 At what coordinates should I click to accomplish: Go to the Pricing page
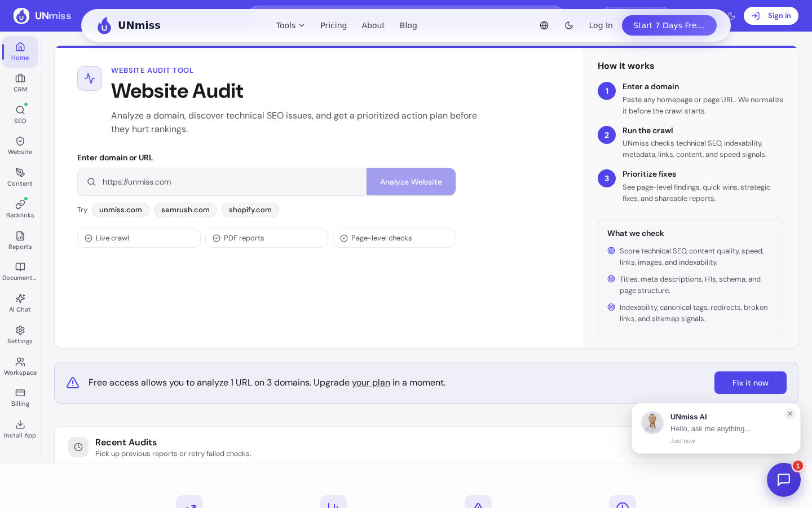tap(334, 25)
